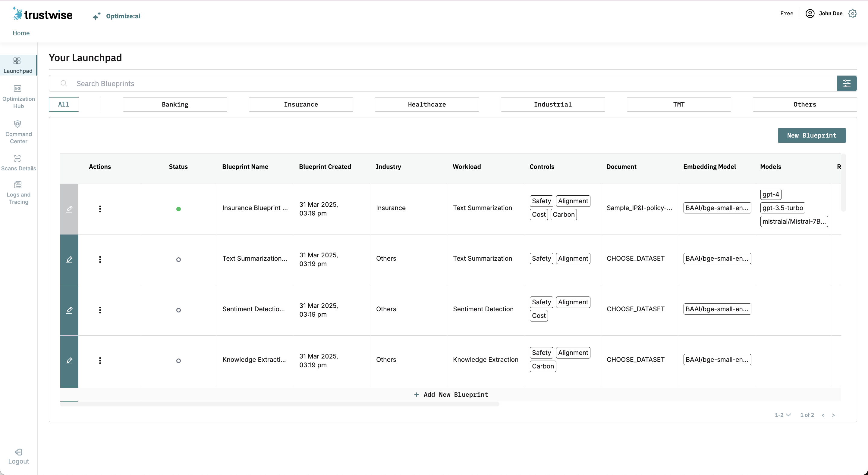This screenshot has width=868, height=475.
Task: Click the Logout icon
Action: pos(18,452)
